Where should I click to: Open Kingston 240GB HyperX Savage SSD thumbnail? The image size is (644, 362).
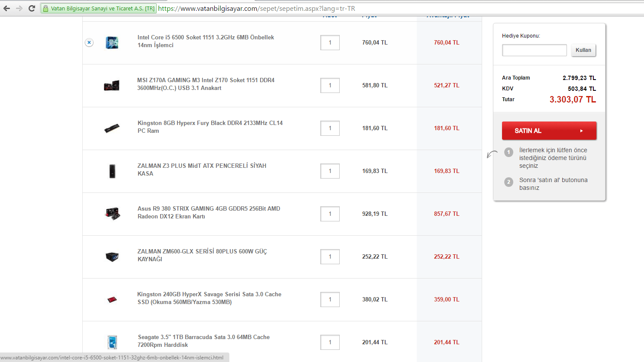pyautogui.click(x=112, y=299)
